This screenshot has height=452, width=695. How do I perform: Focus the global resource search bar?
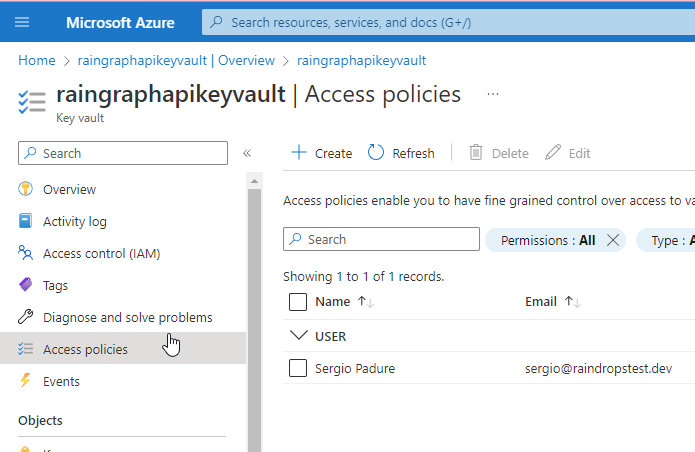pos(448,22)
